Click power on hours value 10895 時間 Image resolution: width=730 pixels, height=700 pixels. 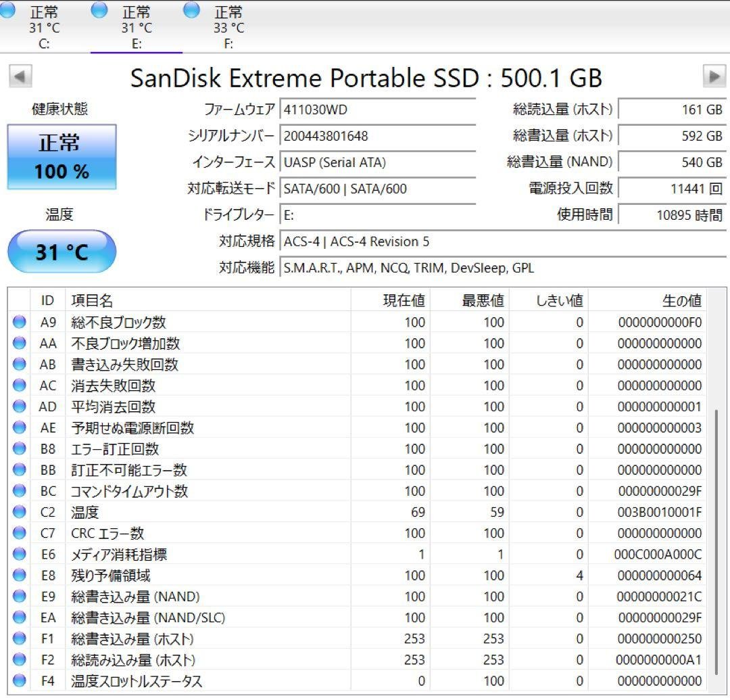coord(672,215)
